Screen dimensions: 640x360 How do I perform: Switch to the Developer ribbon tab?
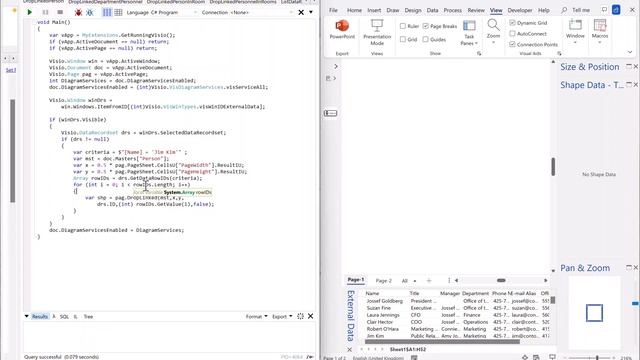[520, 10]
